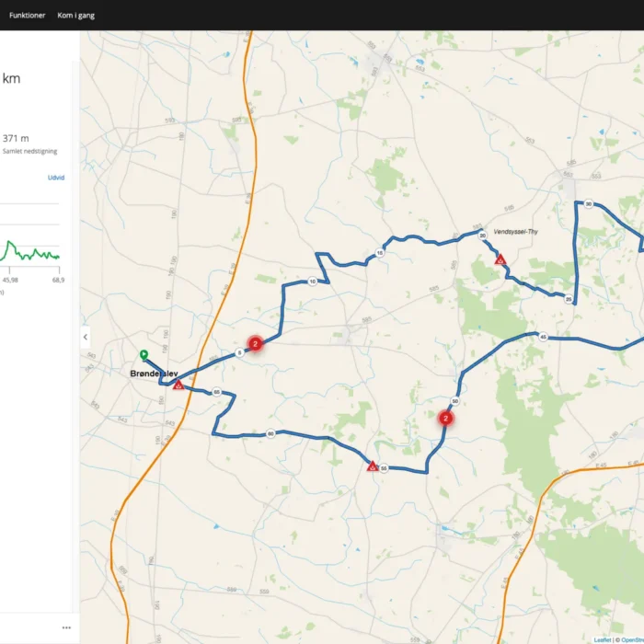The height and width of the screenshot is (644, 644).
Task: Click the kilometer 60 route marker
Action: pyautogui.click(x=270, y=433)
